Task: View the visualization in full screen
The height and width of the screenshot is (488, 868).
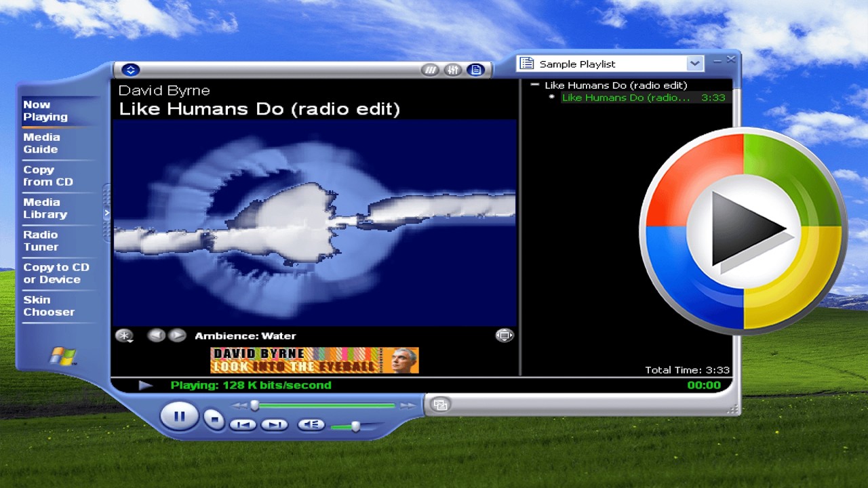Action: coord(504,335)
